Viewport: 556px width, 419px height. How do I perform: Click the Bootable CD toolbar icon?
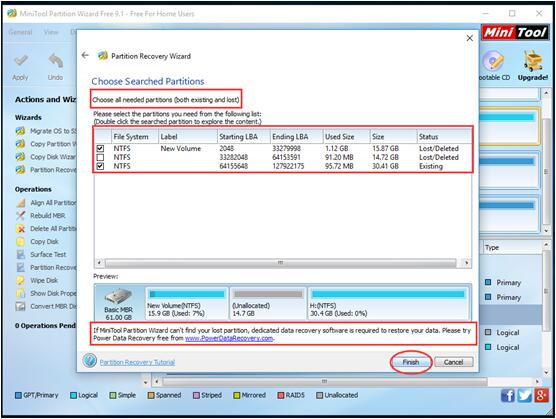coord(494,60)
